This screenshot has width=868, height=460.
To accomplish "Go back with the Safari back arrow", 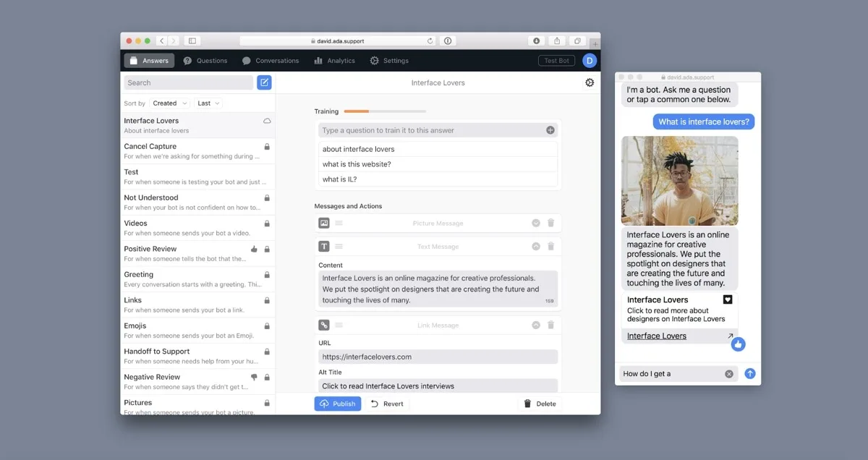I will tap(162, 41).
